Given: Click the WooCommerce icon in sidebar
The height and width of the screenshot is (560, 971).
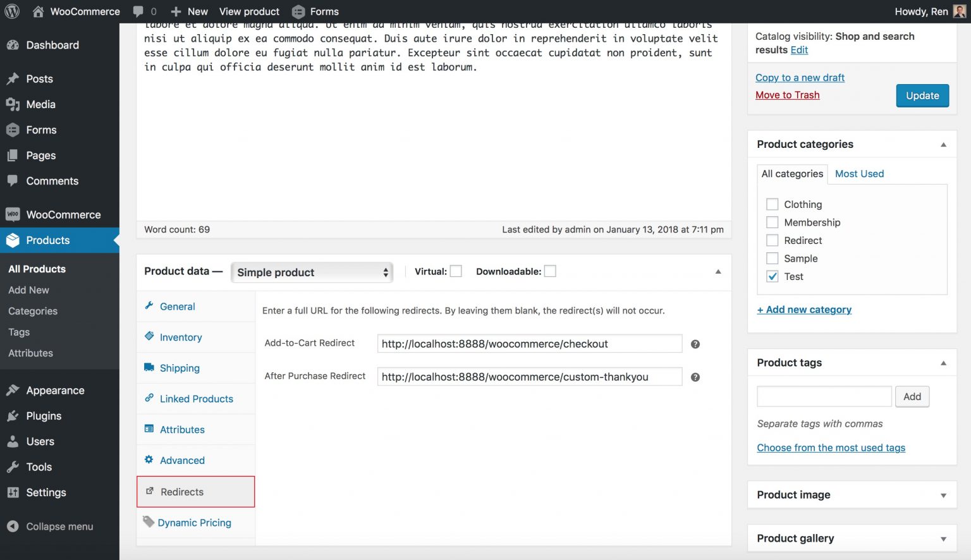Looking at the screenshot, I should (x=13, y=215).
